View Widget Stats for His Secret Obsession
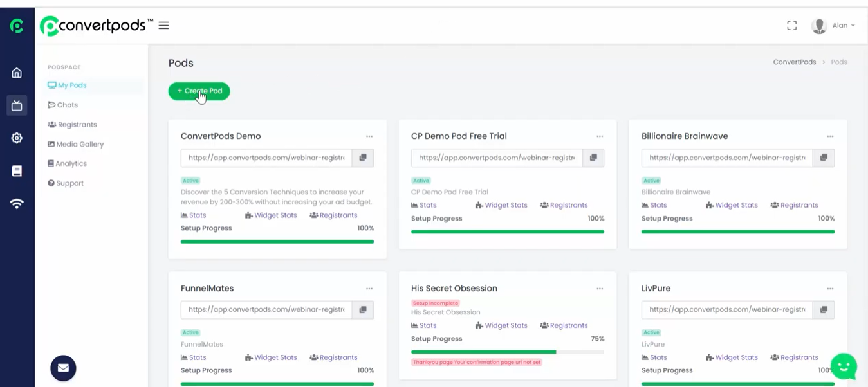This screenshot has width=868, height=387. pos(501,325)
